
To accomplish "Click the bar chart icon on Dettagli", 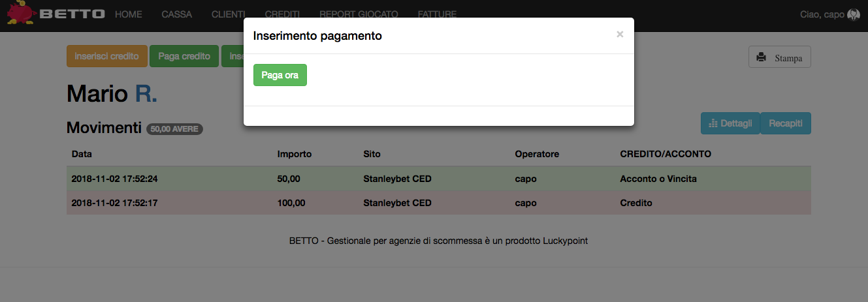I will [x=713, y=123].
